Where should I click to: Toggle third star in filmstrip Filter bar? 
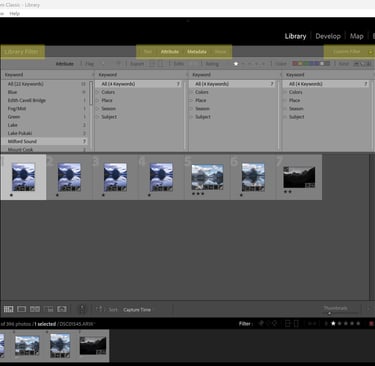click(x=346, y=323)
